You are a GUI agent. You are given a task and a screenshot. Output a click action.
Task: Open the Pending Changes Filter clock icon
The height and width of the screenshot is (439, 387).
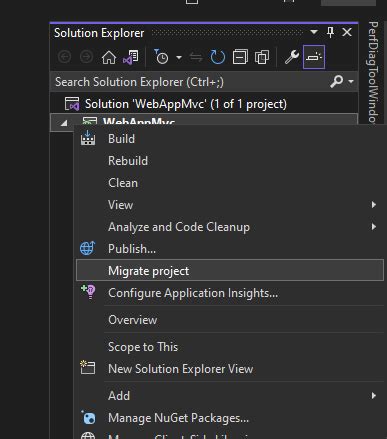pos(161,57)
